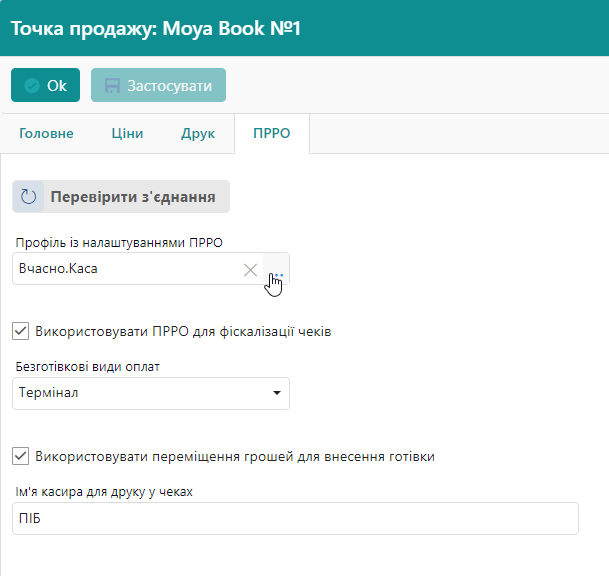
Task: Clear the Вчасно.Каса profile with the X icon
Action: (250, 269)
